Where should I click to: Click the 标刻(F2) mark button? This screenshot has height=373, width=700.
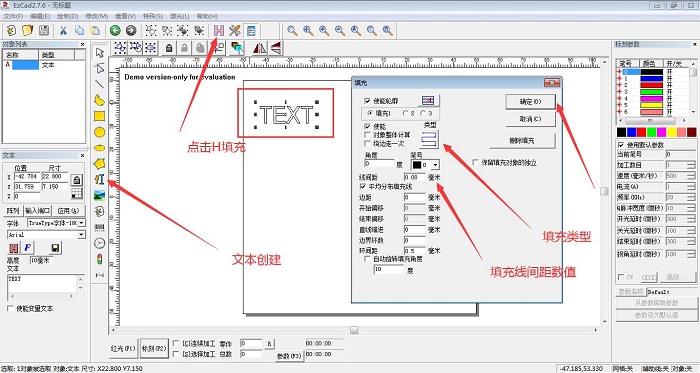154,348
